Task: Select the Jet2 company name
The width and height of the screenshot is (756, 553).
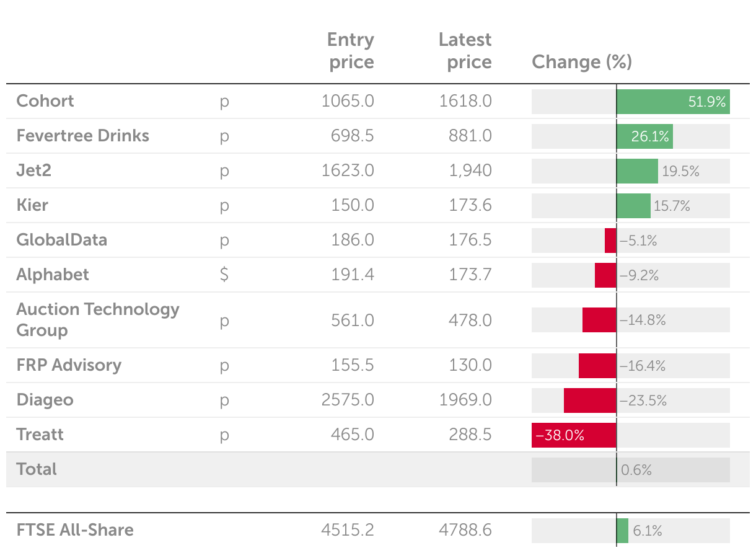Action: 34,170
